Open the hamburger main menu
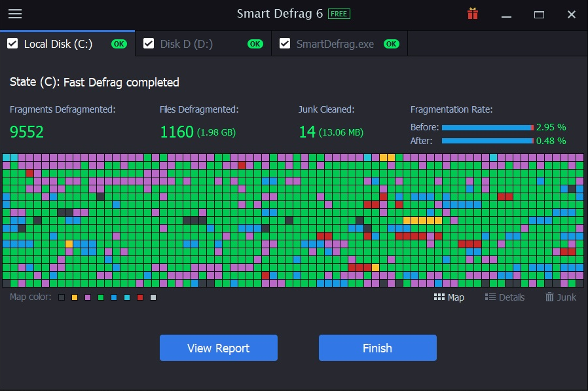 pyautogui.click(x=15, y=14)
